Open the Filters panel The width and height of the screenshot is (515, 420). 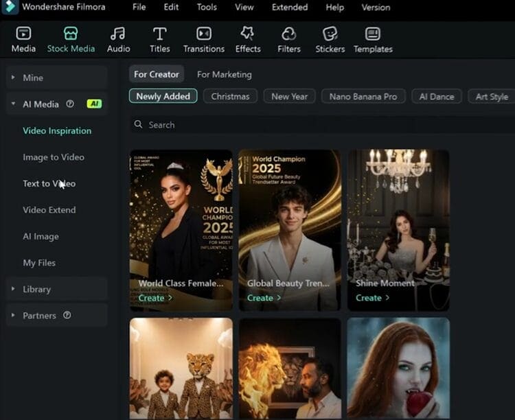tap(289, 40)
